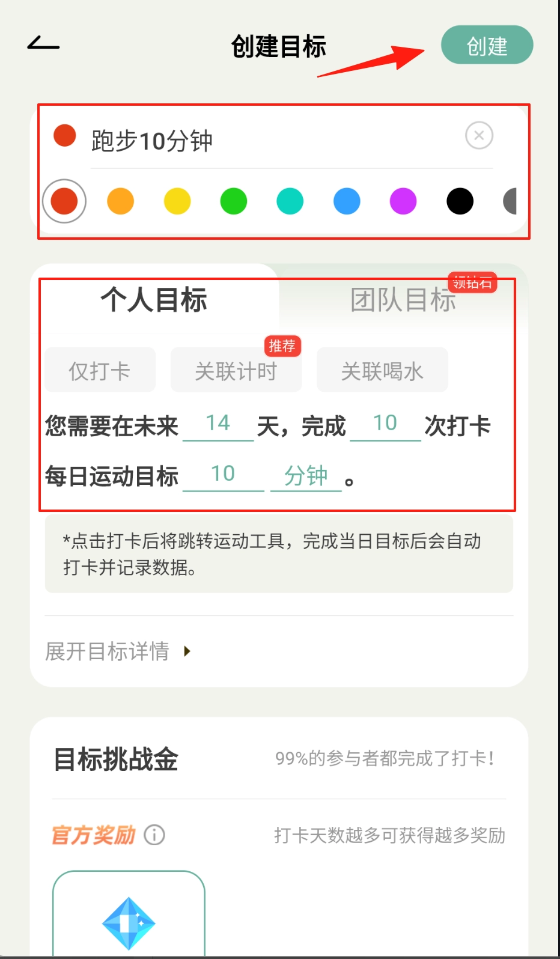Viewport: 560px width, 959px height.
Task: Pick the orange color swatch
Action: pos(120,201)
